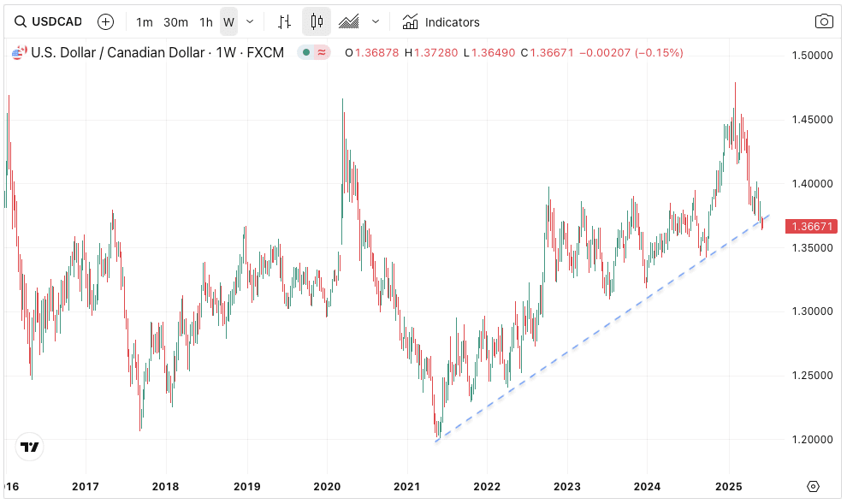The width and height of the screenshot is (847, 504).
Task: Open chart settings gear at bottom right
Action: click(813, 487)
